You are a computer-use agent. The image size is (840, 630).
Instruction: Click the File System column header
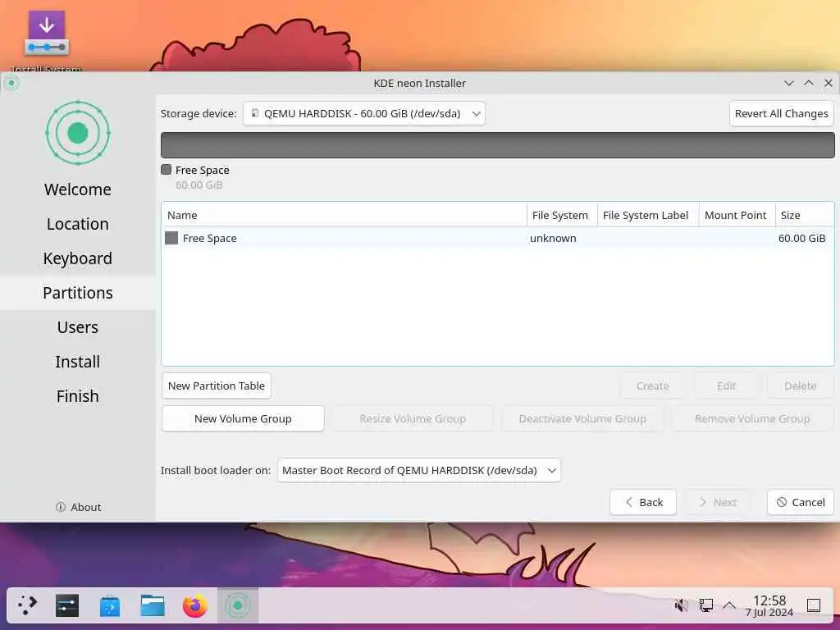[562, 215]
